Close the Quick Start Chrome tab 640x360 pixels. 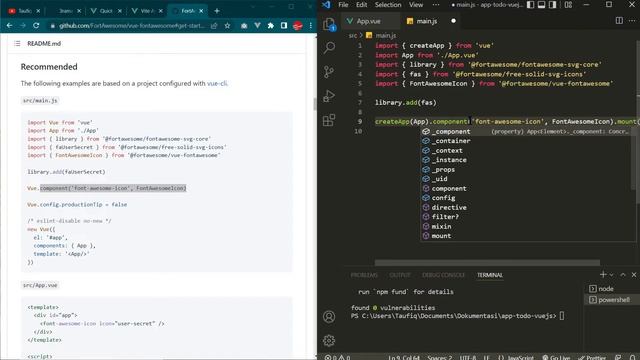[x=120, y=11]
